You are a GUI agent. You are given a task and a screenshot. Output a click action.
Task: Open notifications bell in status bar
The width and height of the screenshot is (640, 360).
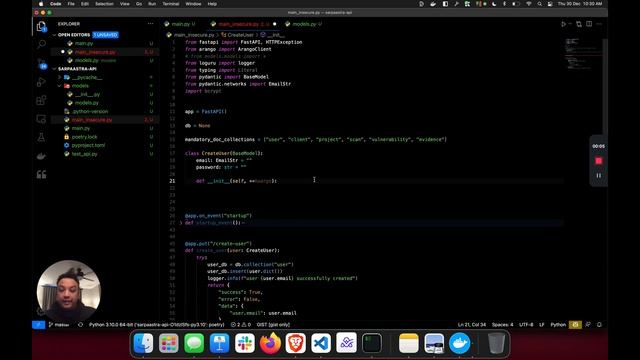[599, 325]
